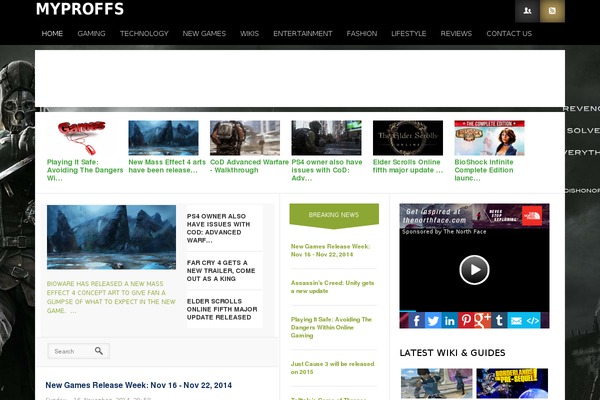Viewport: 600px width, 400px height.
Task: Open the RSS feed icon in header
Action: [552, 11]
